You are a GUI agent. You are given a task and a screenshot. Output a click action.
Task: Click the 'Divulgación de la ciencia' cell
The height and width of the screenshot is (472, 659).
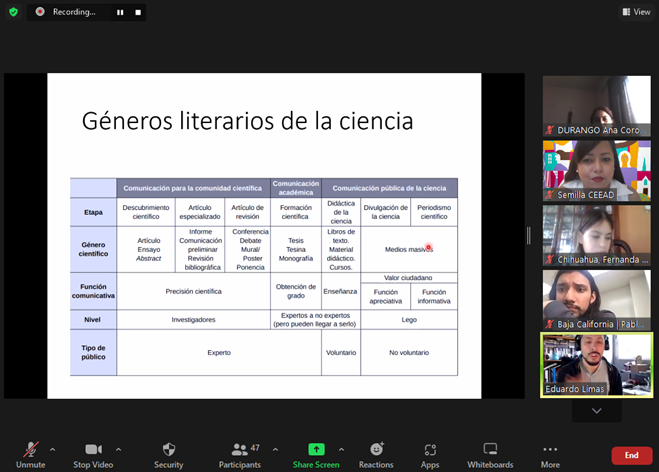pos(385,212)
